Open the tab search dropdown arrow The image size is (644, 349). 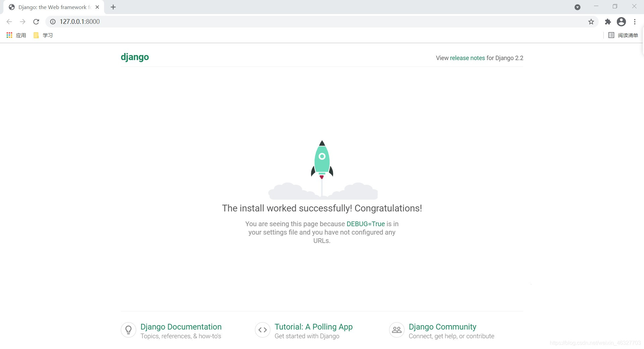pos(577,7)
